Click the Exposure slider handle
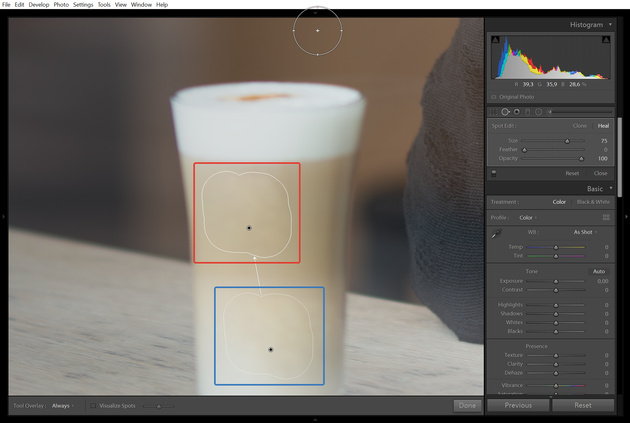The image size is (630, 423). pyautogui.click(x=556, y=282)
